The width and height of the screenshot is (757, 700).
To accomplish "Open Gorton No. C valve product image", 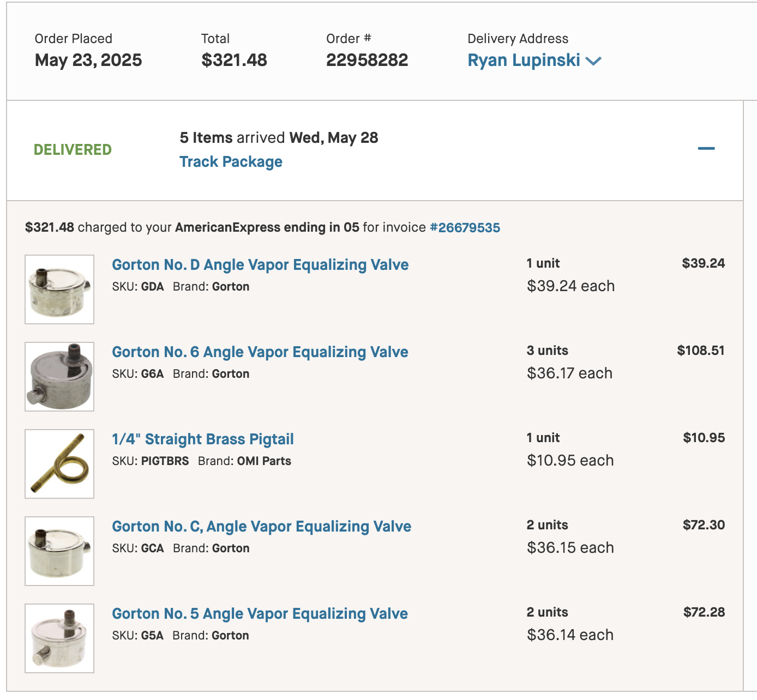I will pyautogui.click(x=59, y=551).
